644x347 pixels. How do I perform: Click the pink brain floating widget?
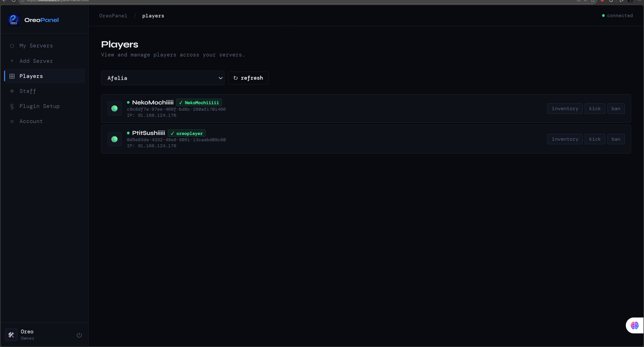[634, 326]
